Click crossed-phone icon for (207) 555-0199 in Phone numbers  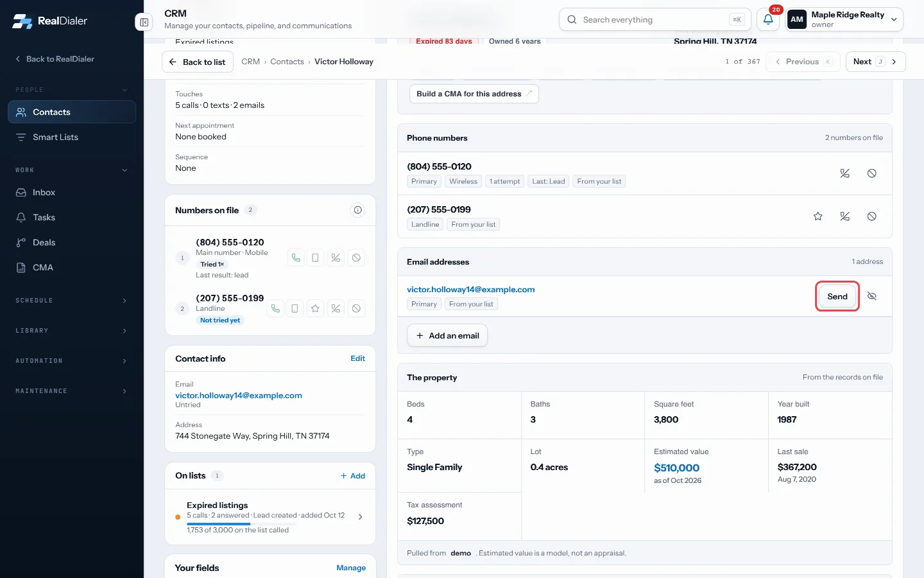[845, 216]
